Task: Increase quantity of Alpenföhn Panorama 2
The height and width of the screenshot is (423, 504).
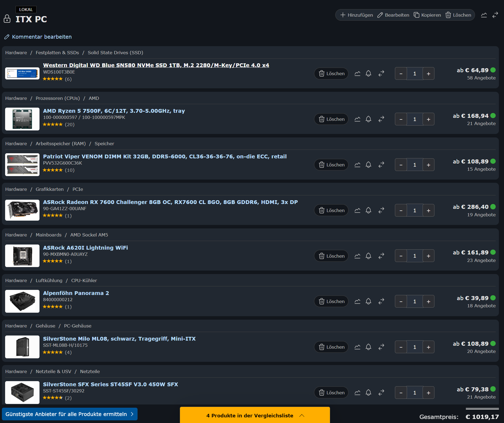Action: [x=429, y=301]
